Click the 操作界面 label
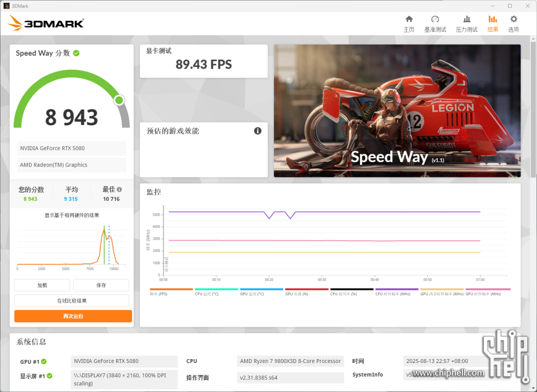Image resolution: width=537 pixels, height=392 pixels. click(x=197, y=378)
